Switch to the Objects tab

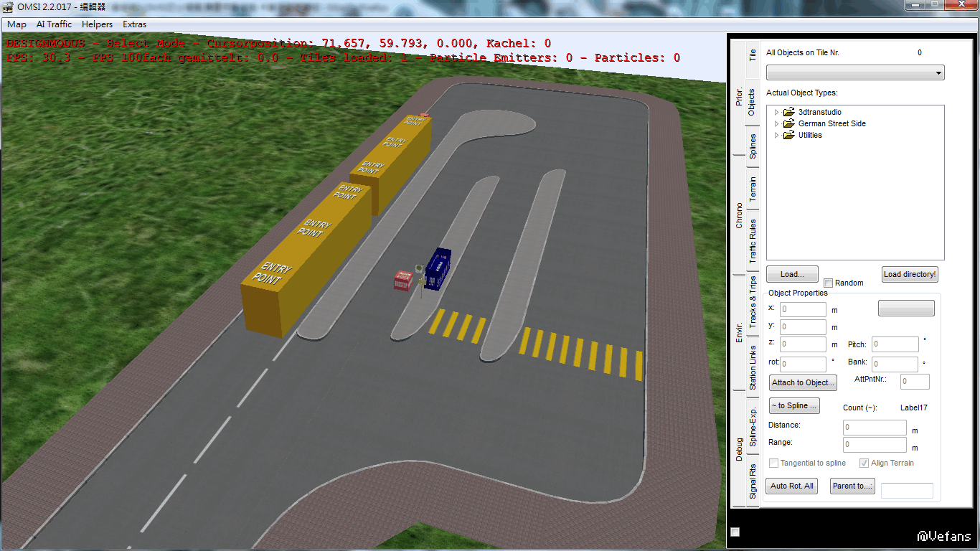coord(752,103)
